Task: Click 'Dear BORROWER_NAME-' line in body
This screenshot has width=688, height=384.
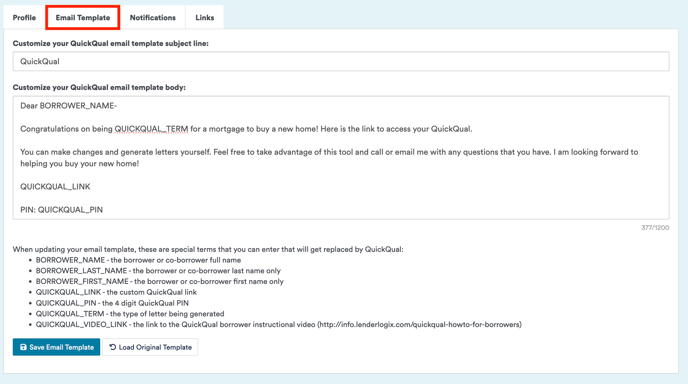Action: (x=68, y=106)
